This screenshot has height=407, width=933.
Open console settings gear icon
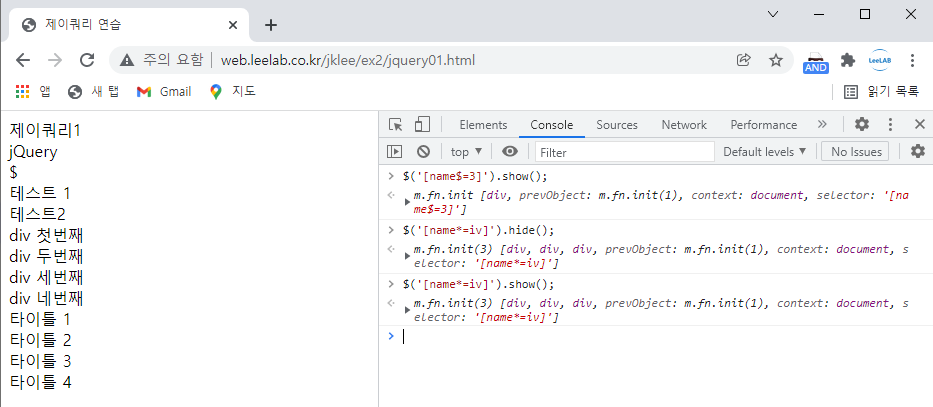918,152
